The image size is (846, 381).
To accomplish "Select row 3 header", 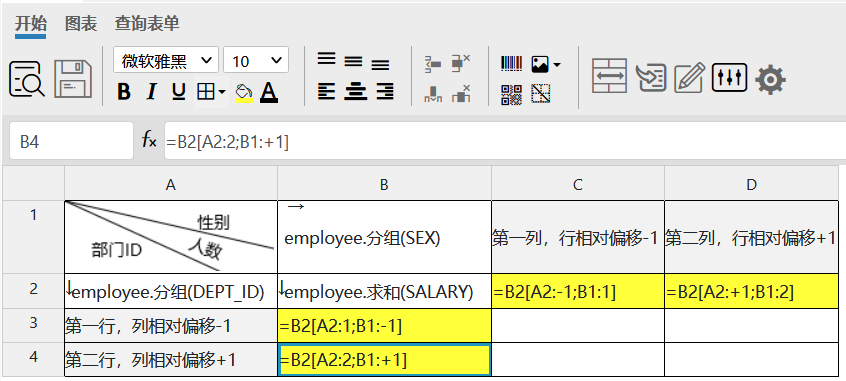I will coord(33,325).
